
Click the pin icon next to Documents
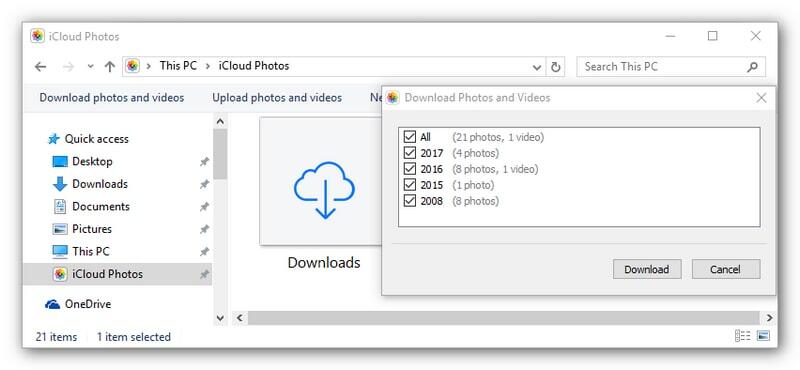tap(204, 207)
